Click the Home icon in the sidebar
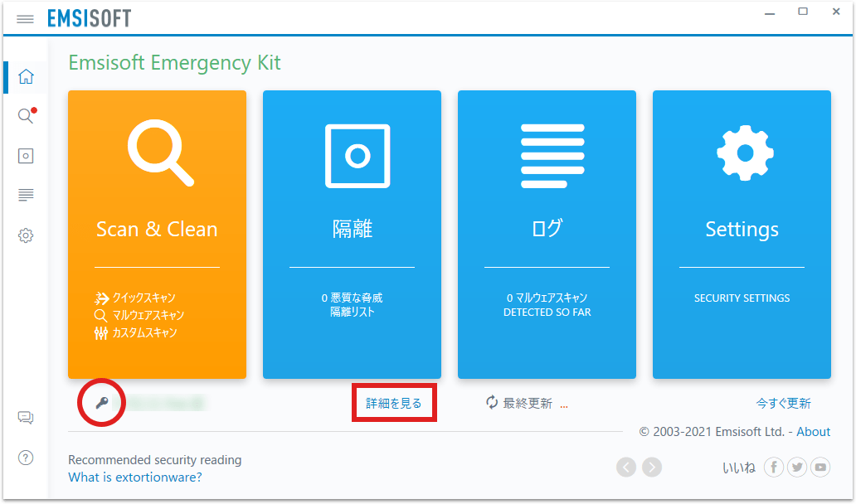This screenshot has width=856, height=504. [x=26, y=77]
